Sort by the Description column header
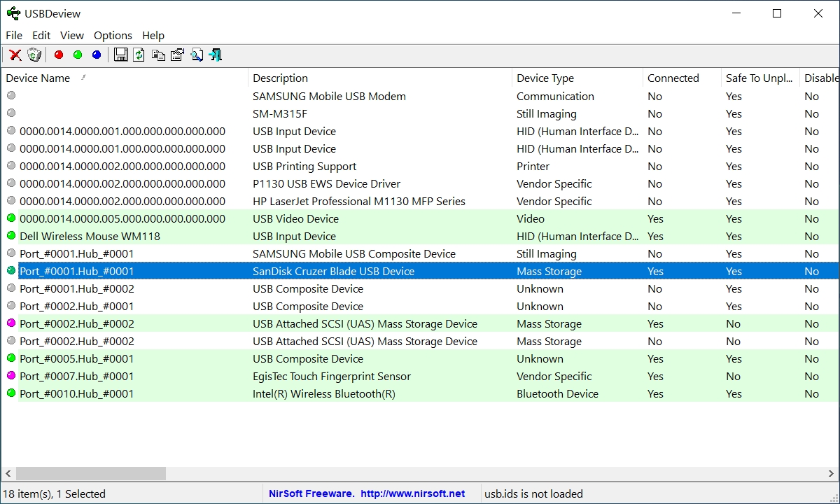 pos(280,78)
